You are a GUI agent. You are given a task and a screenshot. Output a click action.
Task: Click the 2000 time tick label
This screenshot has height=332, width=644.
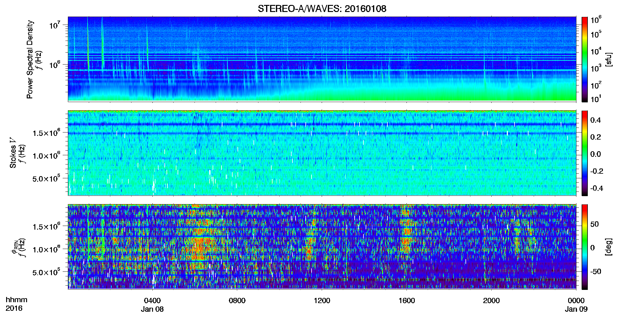click(x=491, y=300)
